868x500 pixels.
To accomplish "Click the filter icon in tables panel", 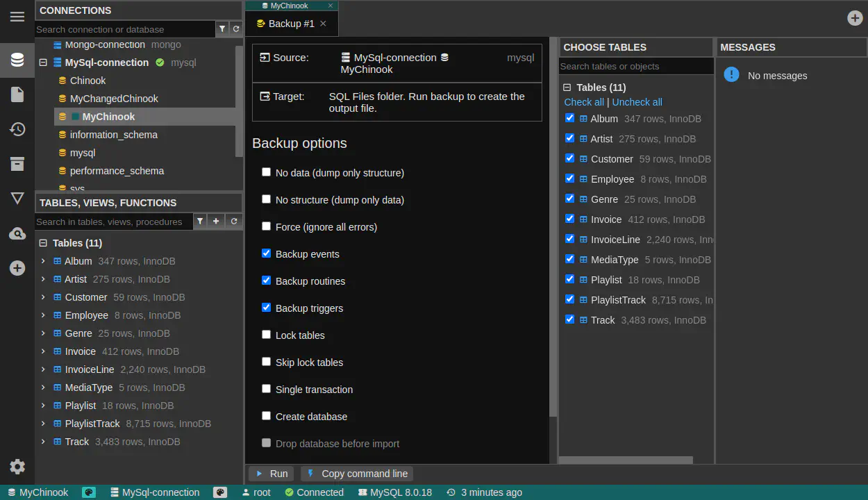I will 200,222.
